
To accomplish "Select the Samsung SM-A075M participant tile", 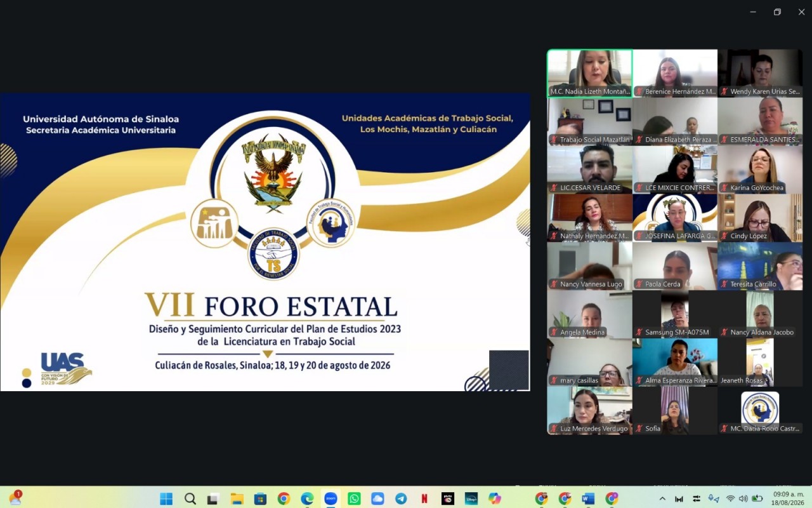I will click(675, 314).
